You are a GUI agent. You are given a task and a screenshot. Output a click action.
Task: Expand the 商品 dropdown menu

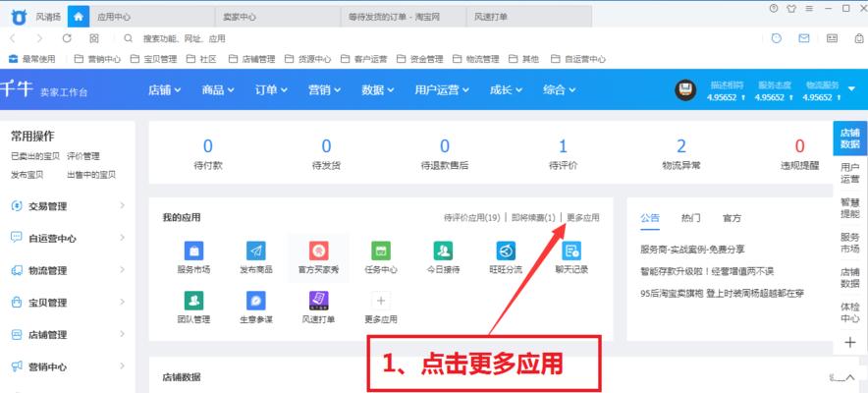(218, 89)
